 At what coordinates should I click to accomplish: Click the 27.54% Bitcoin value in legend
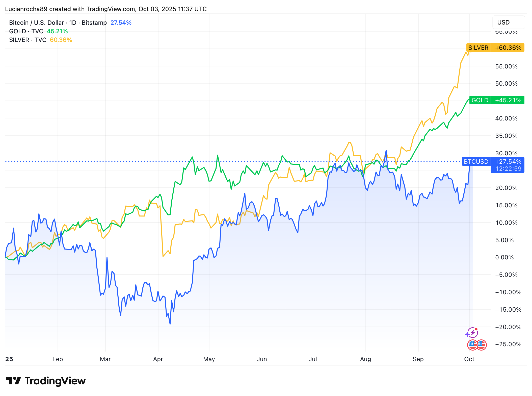121,23
